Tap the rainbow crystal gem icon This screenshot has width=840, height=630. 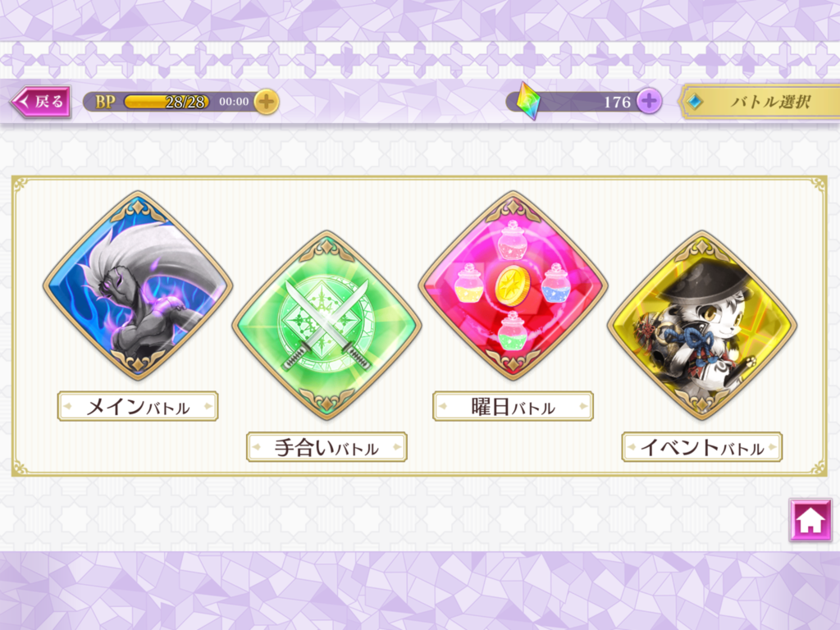pos(527,101)
